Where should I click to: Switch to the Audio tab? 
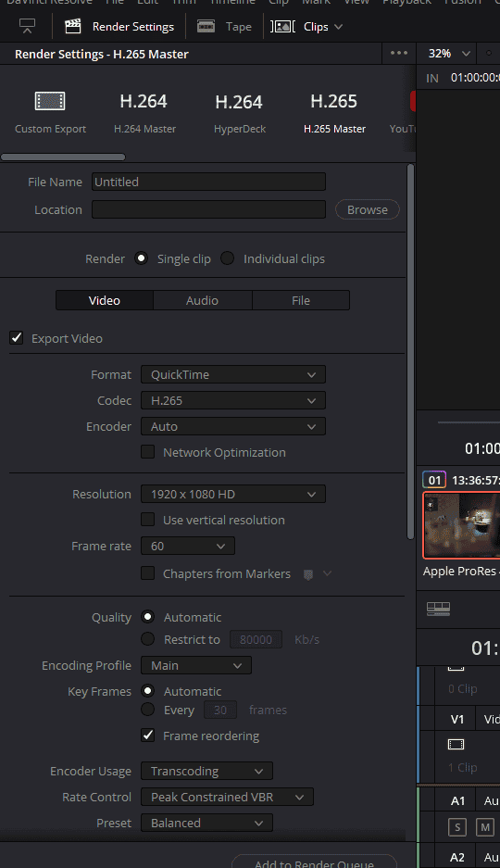coord(203,300)
